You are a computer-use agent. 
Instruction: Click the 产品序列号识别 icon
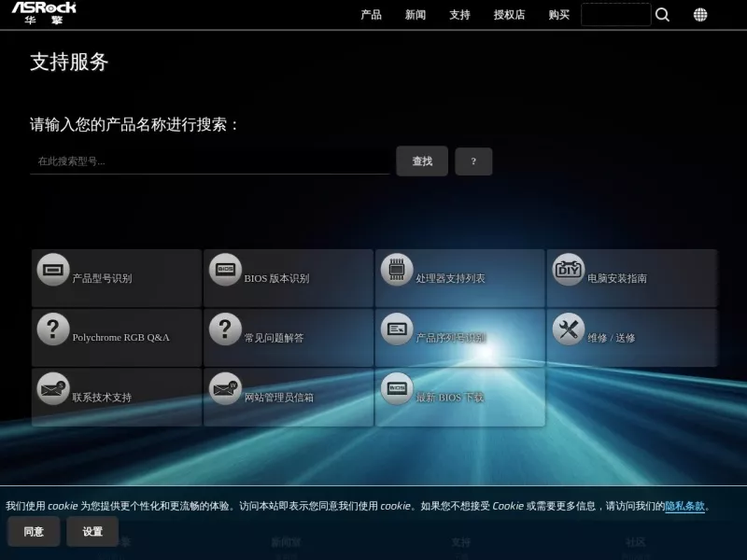397,329
